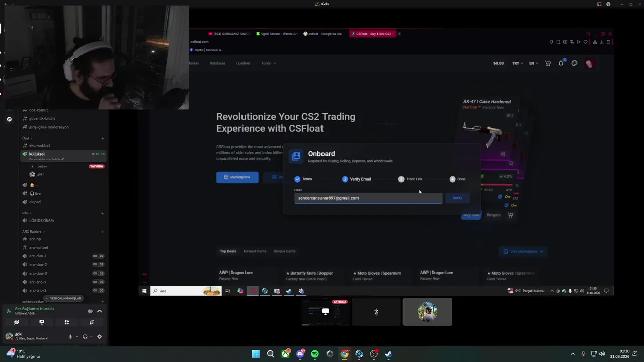Select the YAYINDA screen share thumbnail

(326, 312)
